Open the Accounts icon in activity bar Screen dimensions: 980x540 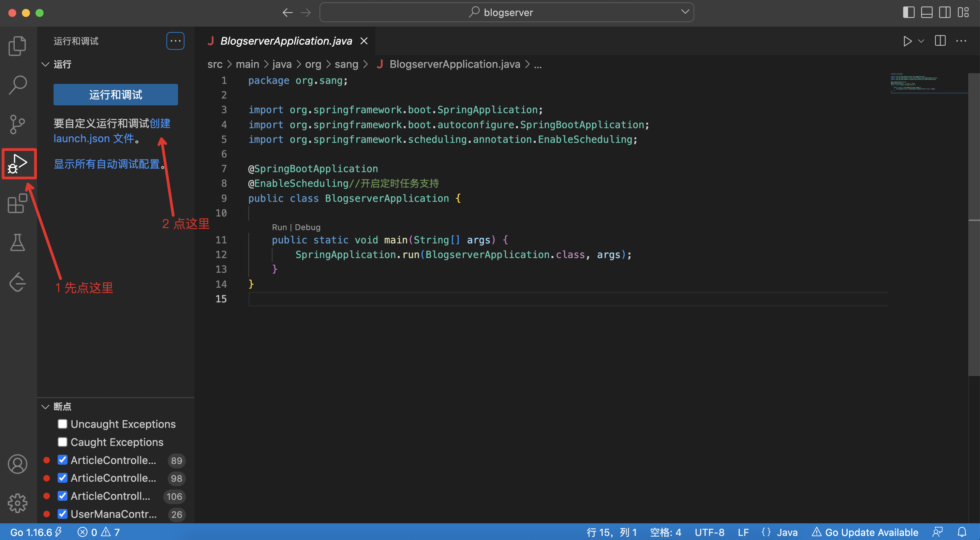17,464
